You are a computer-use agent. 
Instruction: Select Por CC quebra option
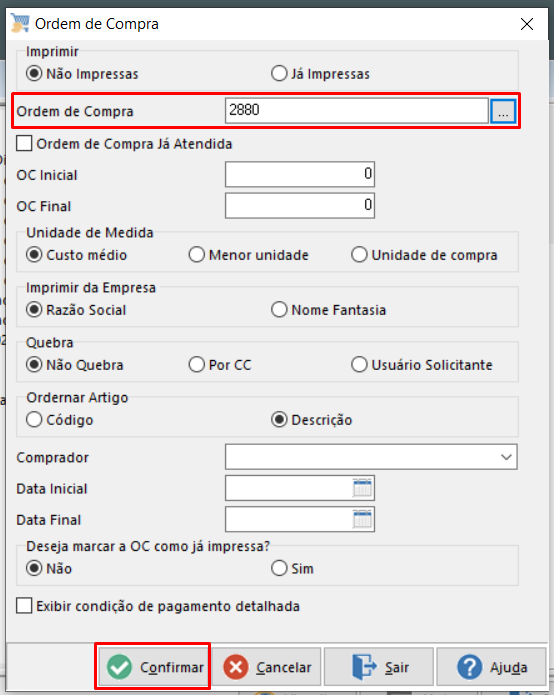click(x=197, y=365)
